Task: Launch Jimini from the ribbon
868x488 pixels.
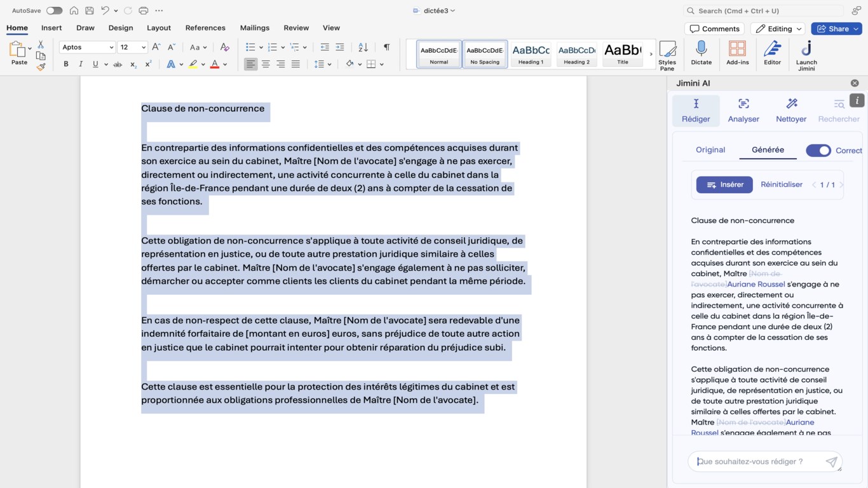Action: coord(806,55)
